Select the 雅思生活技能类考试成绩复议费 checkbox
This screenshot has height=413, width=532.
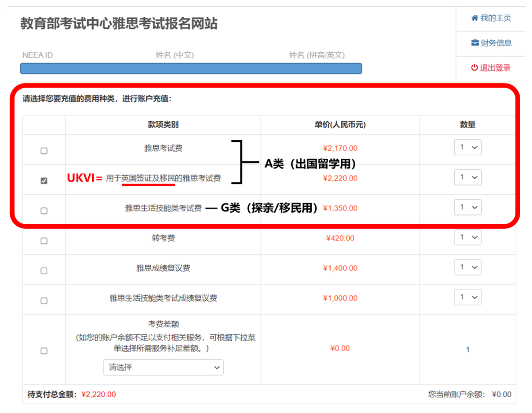click(x=44, y=300)
